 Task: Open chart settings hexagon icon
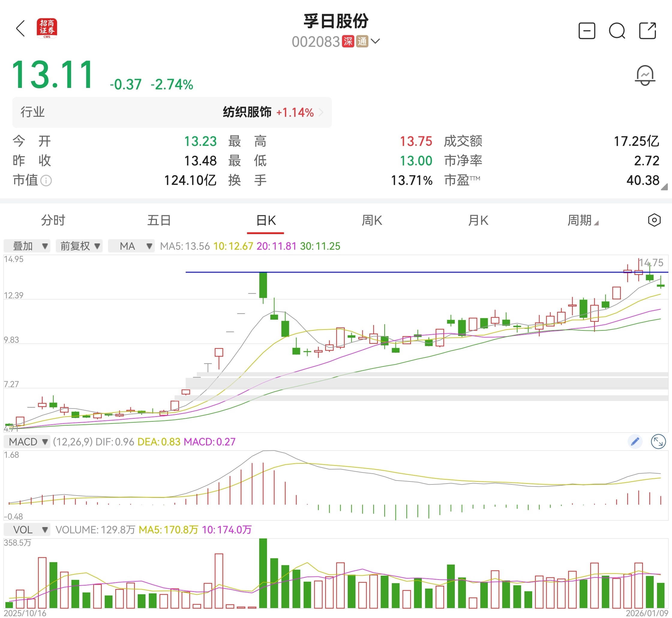pyautogui.click(x=654, y=220)
